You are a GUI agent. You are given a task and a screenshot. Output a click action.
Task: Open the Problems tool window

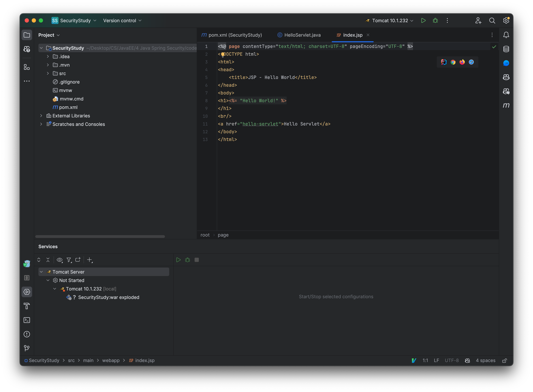point(27,334)
